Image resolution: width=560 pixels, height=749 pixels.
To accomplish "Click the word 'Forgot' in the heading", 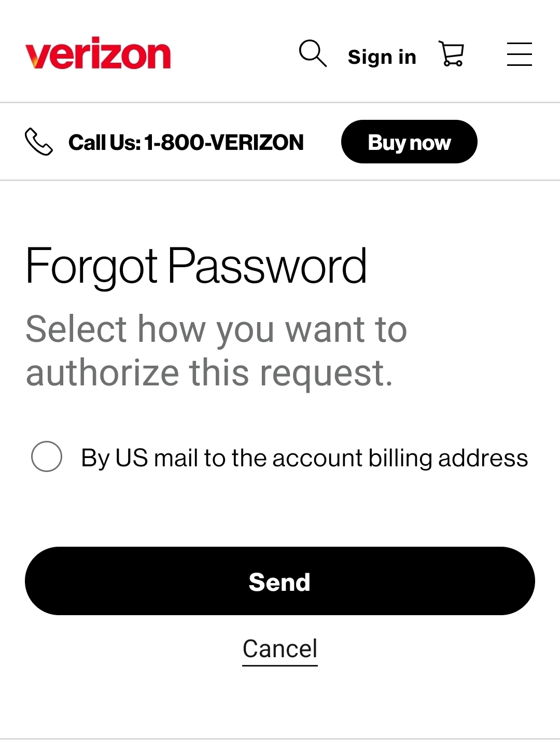I will [92, 267].
